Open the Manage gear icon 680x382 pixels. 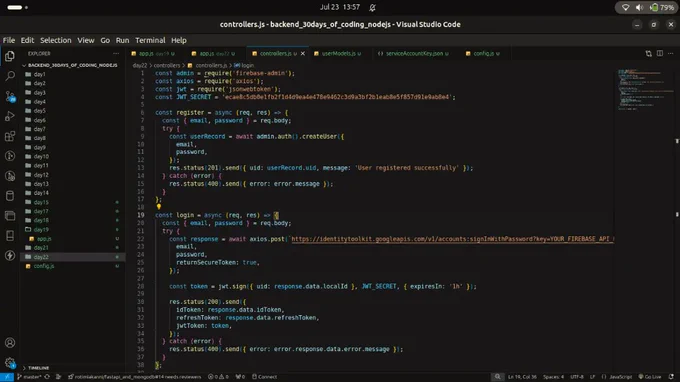pyautogui.click(x=10, y=362)
